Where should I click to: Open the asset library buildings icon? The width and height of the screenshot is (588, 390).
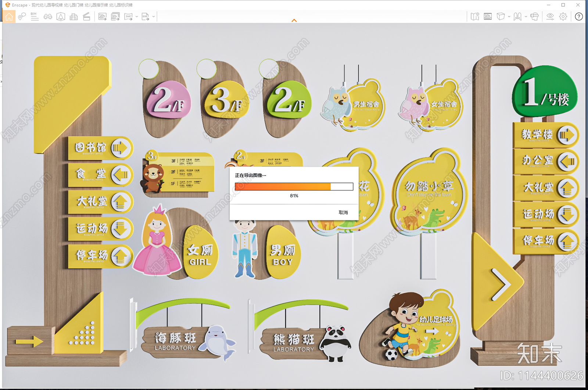pyautogui.click(x=73, y=17)
